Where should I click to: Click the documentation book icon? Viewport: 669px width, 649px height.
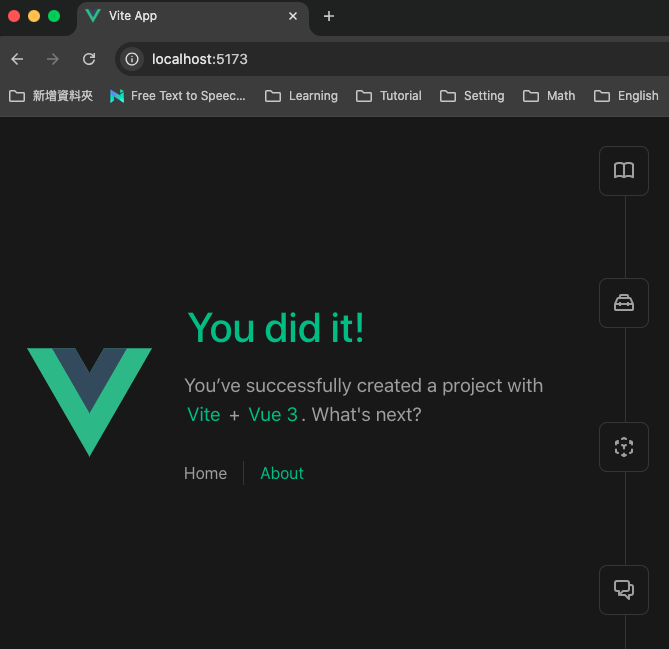624,171
